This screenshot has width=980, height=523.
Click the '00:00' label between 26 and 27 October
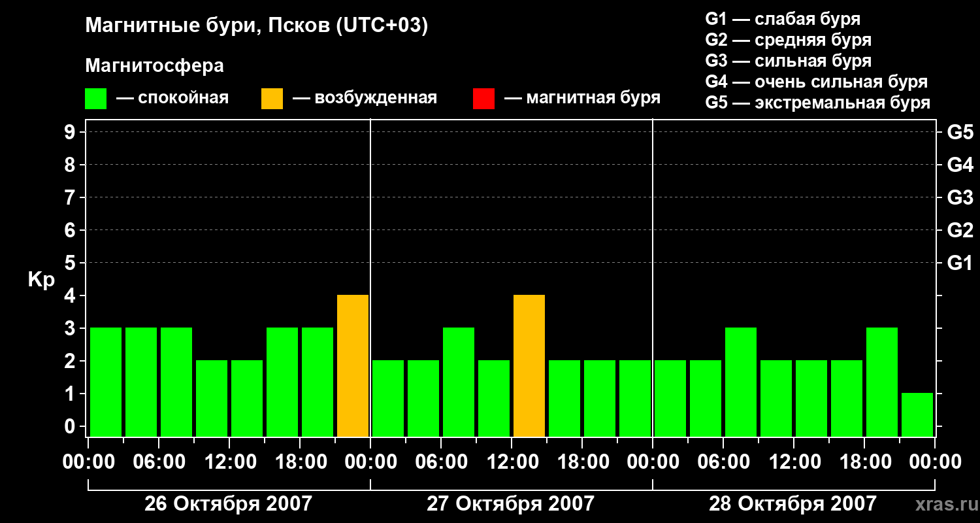click(370, 462)
